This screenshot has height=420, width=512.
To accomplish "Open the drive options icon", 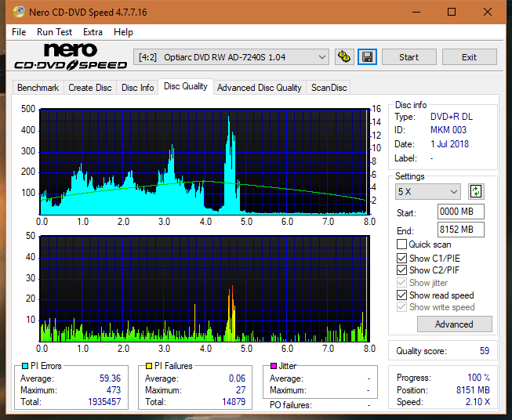I will [x=344, y=57].
